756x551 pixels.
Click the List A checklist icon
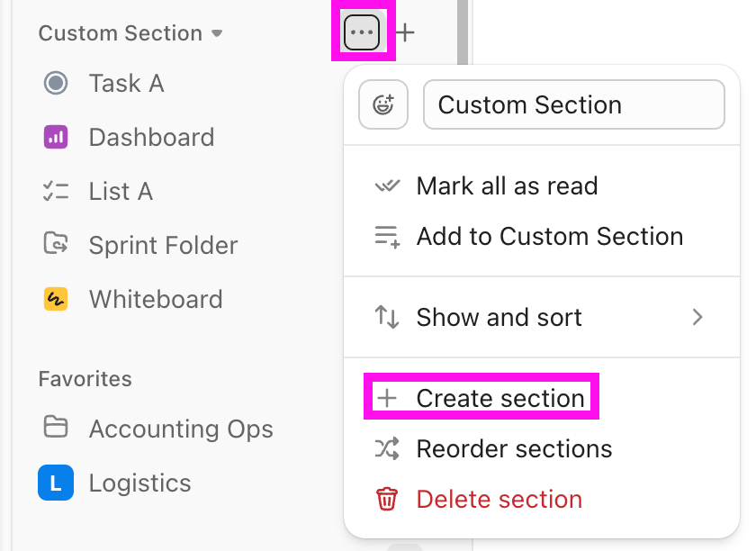(56, 191)
